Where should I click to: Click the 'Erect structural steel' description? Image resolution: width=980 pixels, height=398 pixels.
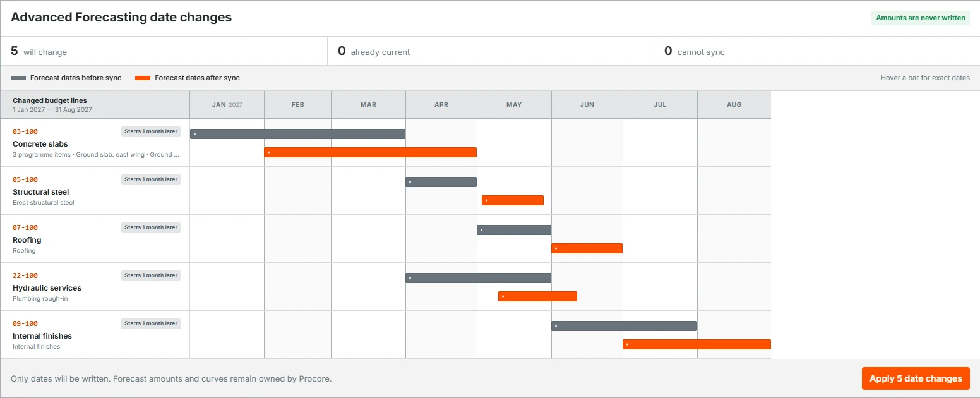pos(44,203)
